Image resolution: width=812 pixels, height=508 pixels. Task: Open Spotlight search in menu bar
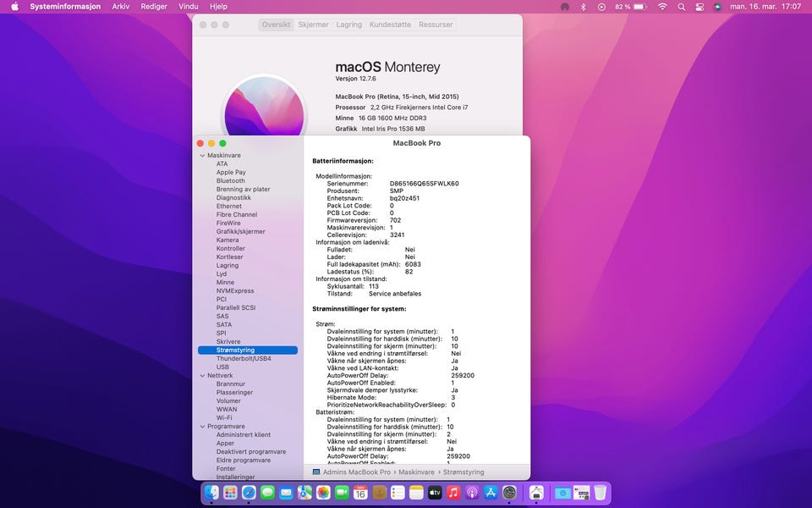pos(680,6)
